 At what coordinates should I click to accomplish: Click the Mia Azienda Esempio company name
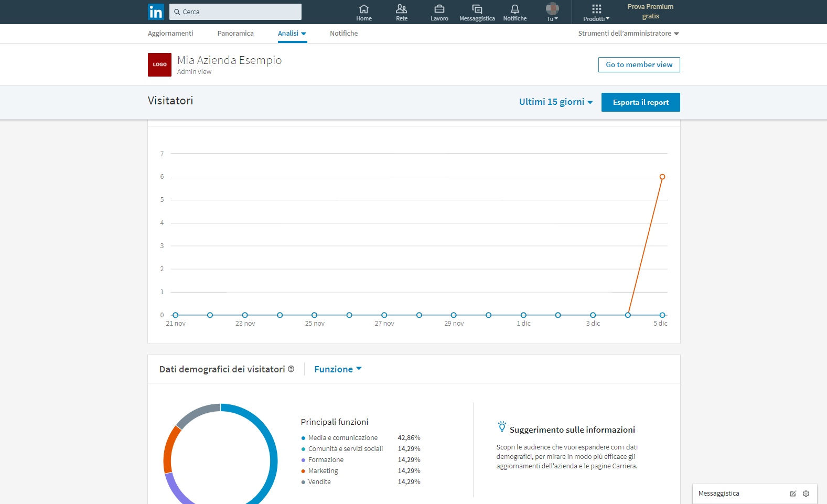(x=229, y=60)
